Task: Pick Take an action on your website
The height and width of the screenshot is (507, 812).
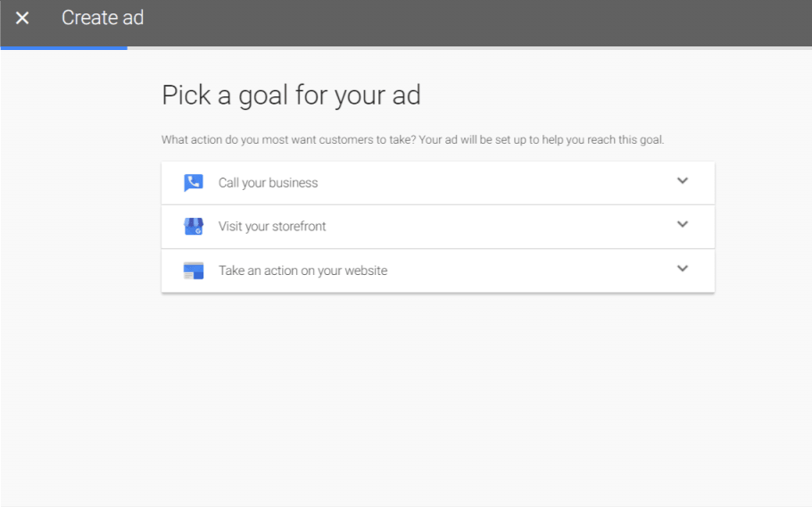Action: coord(302,270)
